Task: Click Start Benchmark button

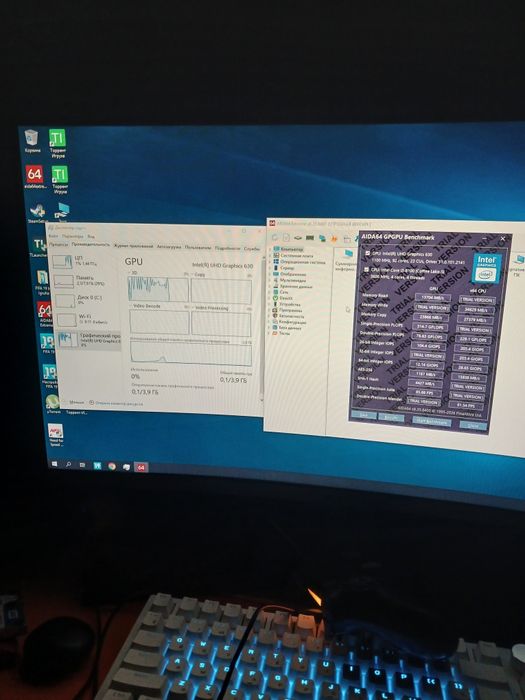Action: point(431,420)
